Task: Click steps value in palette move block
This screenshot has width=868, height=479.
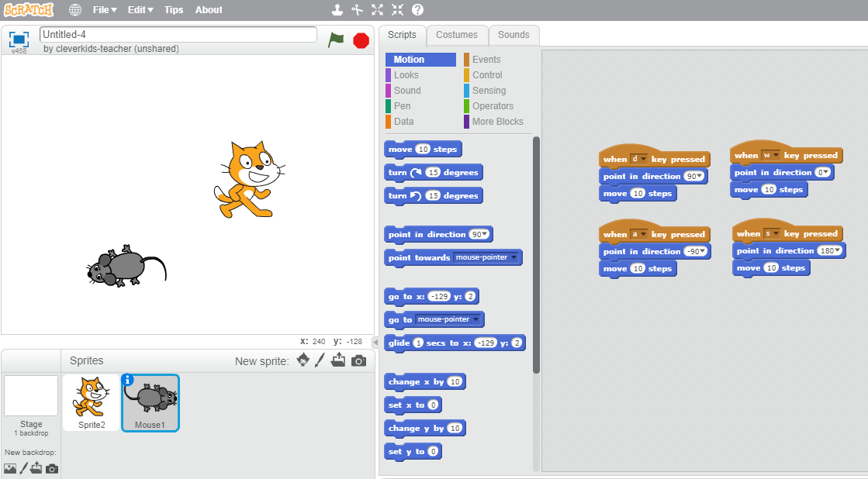Action: 423,150
